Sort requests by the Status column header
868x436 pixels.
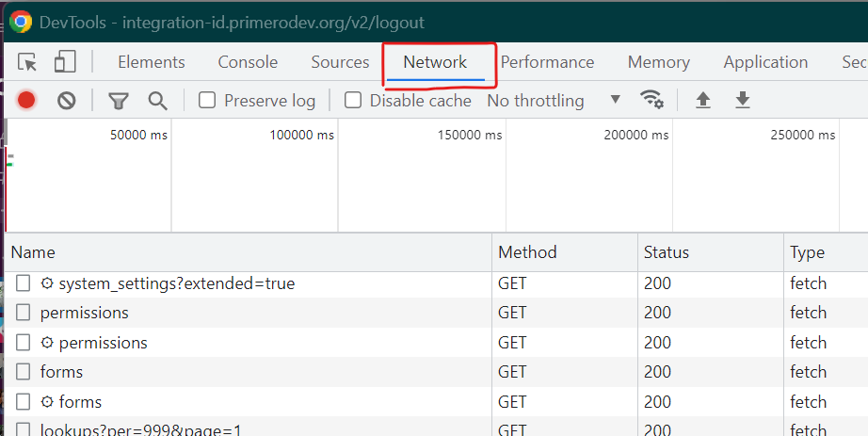tap(711, 252)
